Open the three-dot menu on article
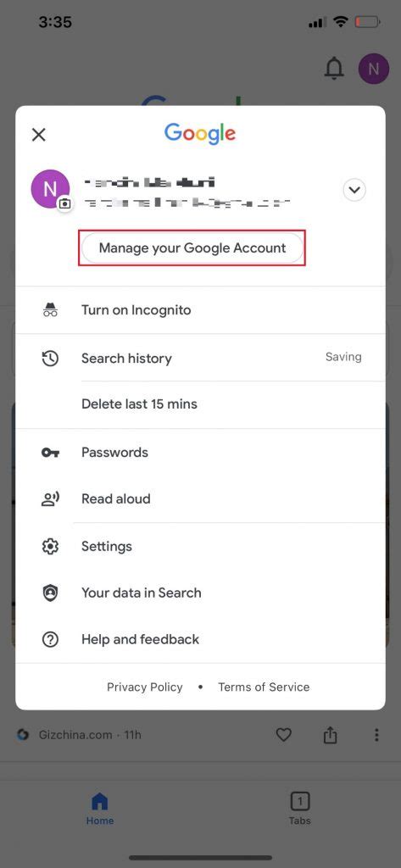This screenshot has height=868, width=401. tap(376, 735)
